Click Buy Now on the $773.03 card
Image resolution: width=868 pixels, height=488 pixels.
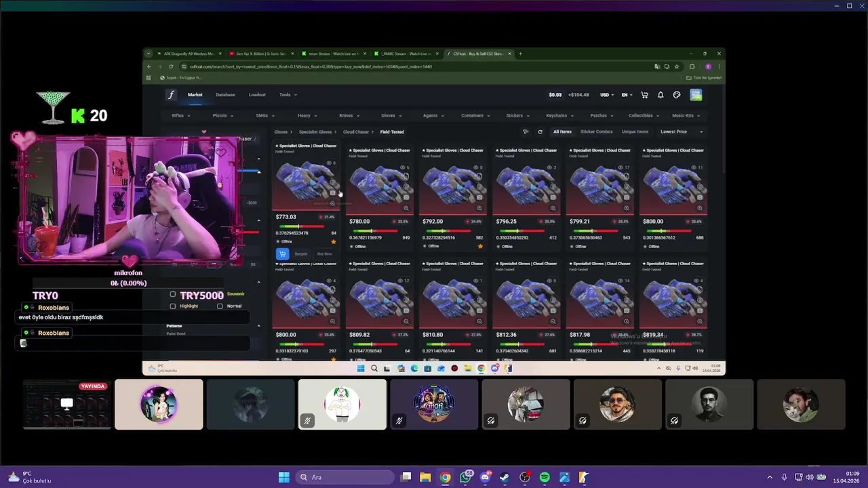[325, 253]
